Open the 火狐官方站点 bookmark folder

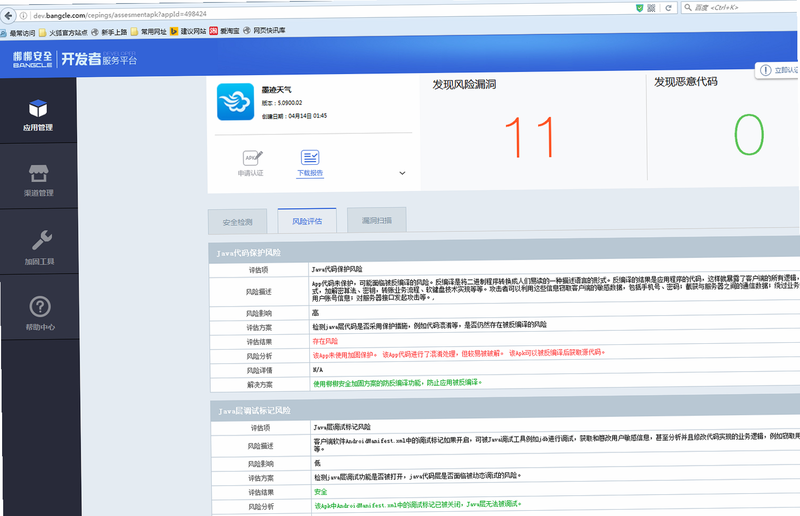(x=63, y=33)
